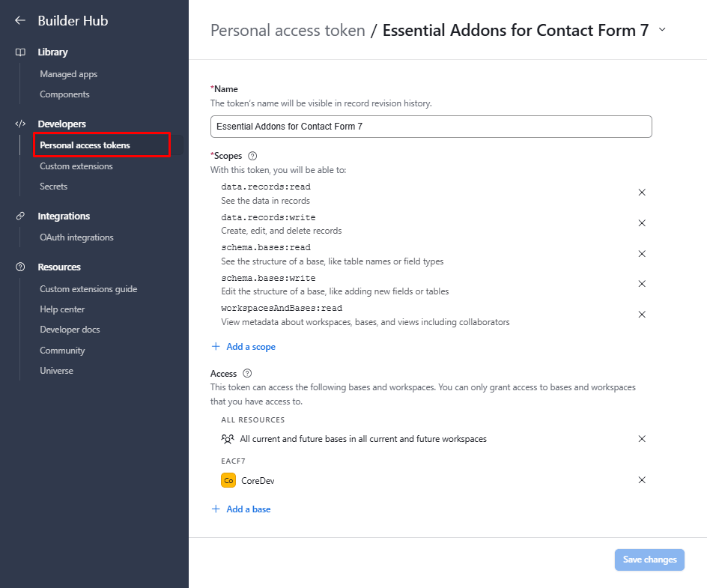Click the plus icon next to Add a scope

coord(216,346)
